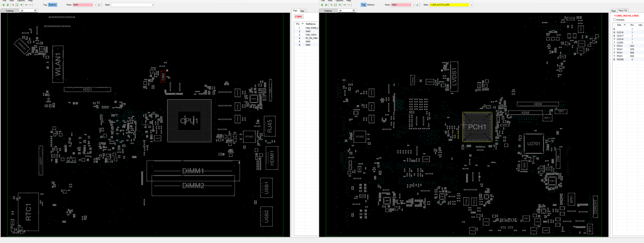Open Help menu in left window
This screenshot has width=644, height=243.
(x=30, y=1)
